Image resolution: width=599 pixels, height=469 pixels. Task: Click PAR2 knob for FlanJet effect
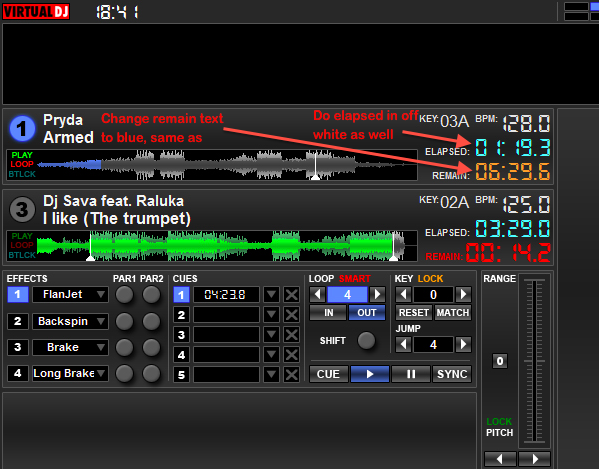pyautogui.click(x=151, y=294)
